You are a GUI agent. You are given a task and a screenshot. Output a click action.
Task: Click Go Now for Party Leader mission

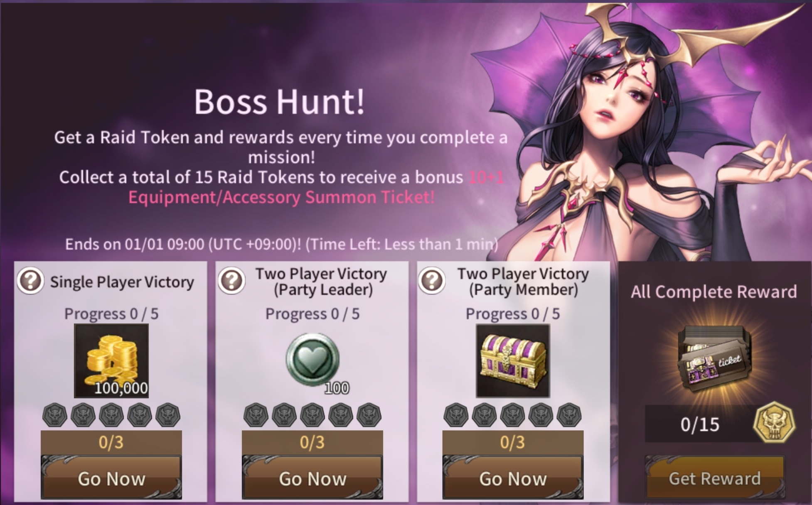[x=312, y=478]
